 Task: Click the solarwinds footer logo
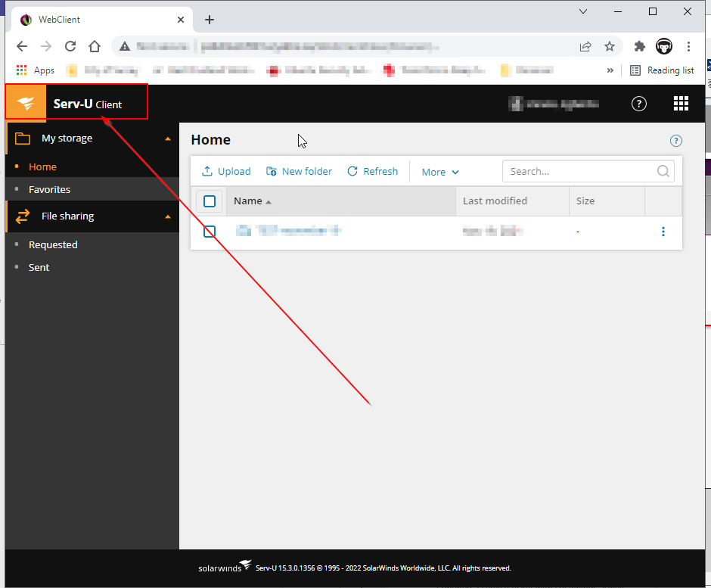225,567
